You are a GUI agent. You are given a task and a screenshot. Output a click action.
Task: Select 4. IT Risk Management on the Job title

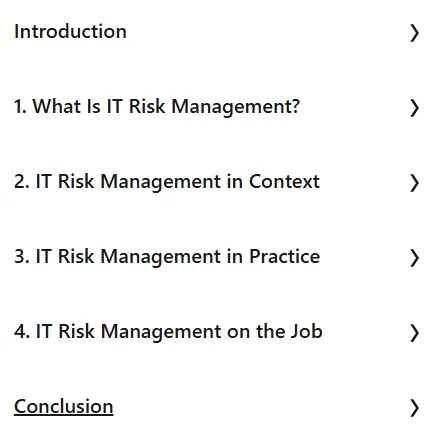(x=168, y=332)
